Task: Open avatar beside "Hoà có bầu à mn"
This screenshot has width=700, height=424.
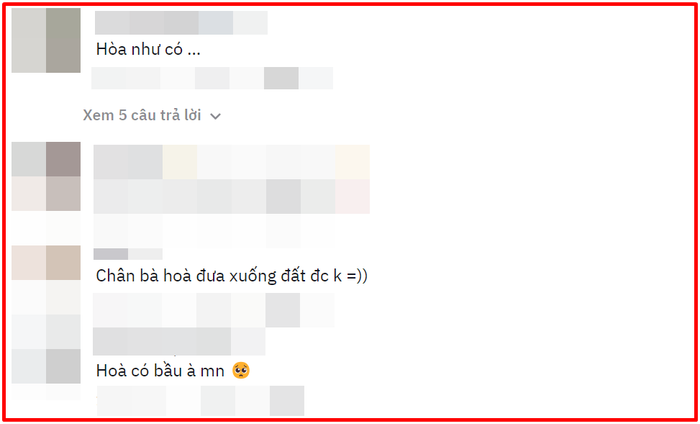Action: (46, 366)
